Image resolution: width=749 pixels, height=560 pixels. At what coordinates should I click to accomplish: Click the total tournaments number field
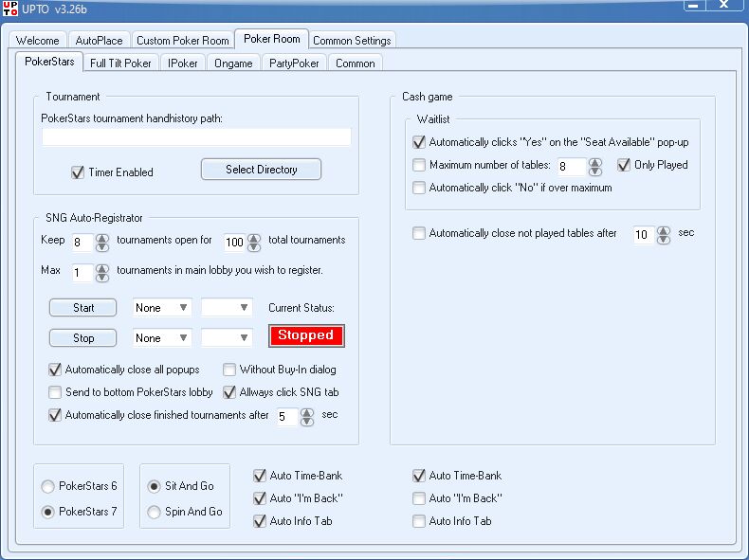pyautogui.click(x=235, y=242)
